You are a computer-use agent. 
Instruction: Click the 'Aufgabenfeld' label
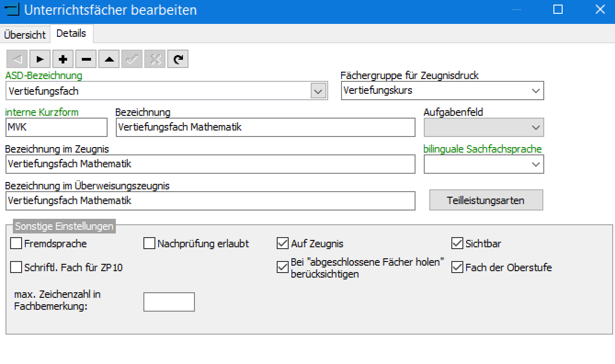pyautogui.click(x=453, y=112)
